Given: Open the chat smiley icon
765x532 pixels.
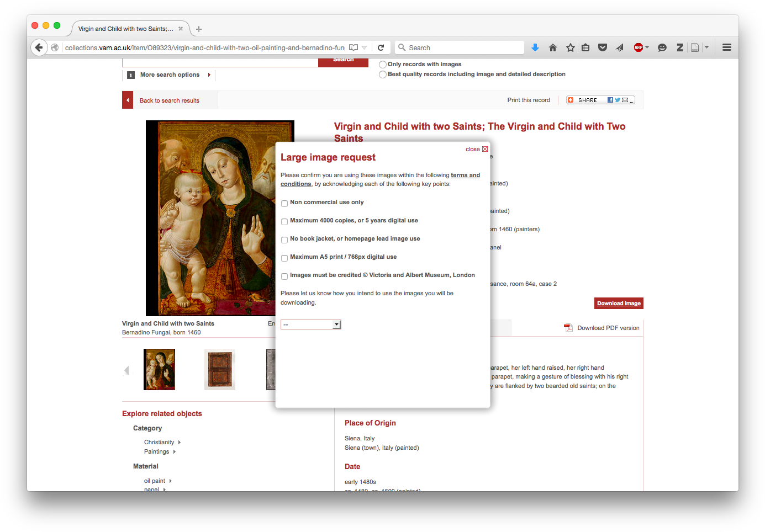Looking at the screenshot, I should tap(662, 47).
